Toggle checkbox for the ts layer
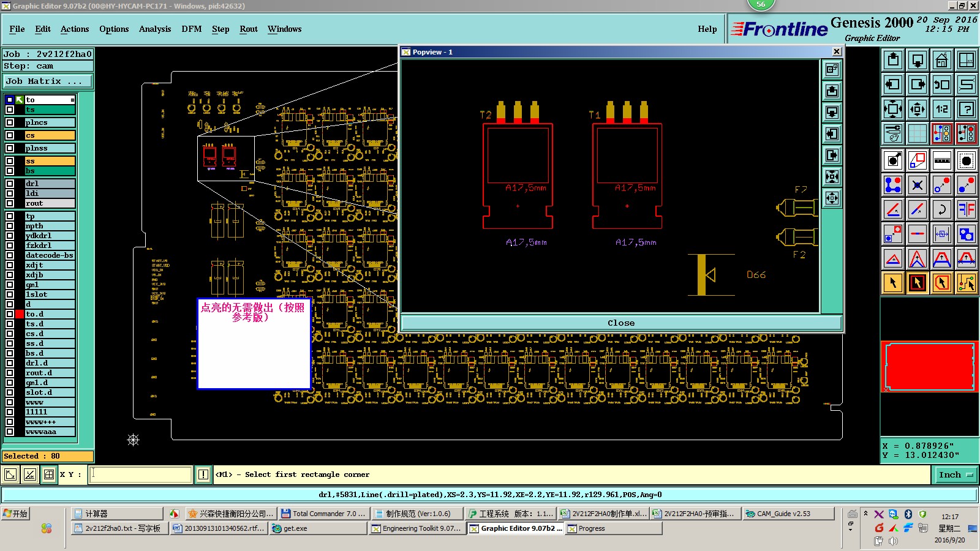 pyautogui.click(x=10, y=110)
